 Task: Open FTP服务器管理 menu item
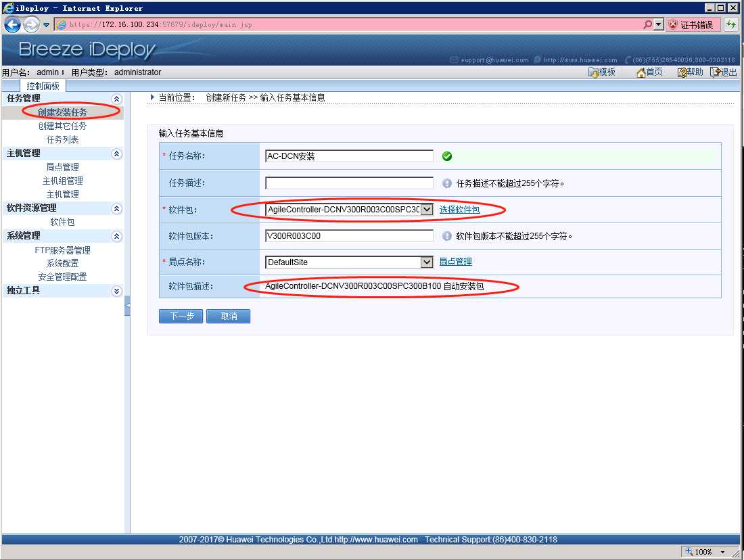pos(62,250)
